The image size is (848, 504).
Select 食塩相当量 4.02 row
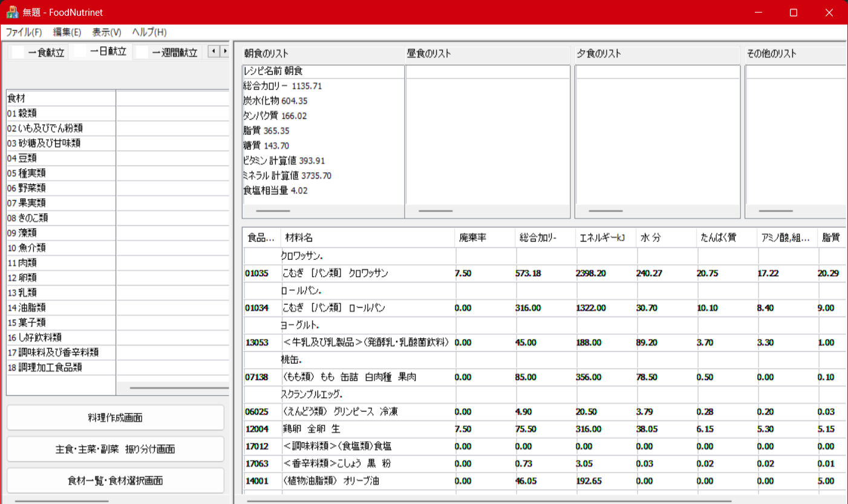pyautogui.click(x=323, y=191)
